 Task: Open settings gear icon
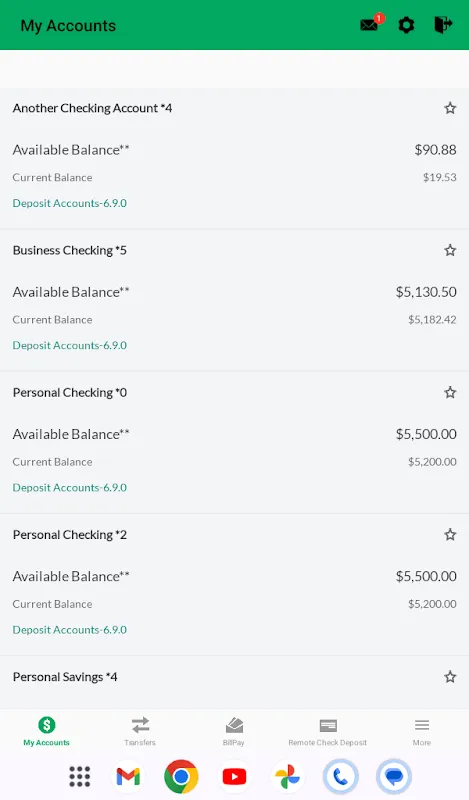[x=406, y=24]
